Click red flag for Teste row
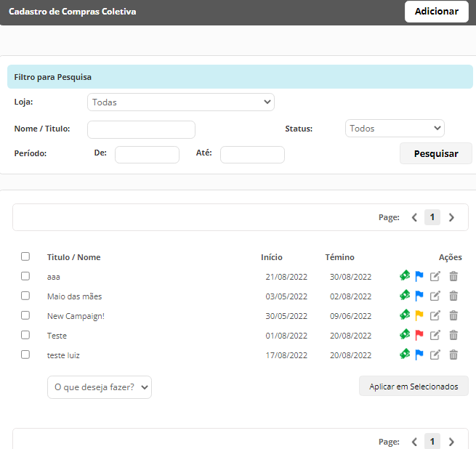476x449 pixels. tap(419, 335)
